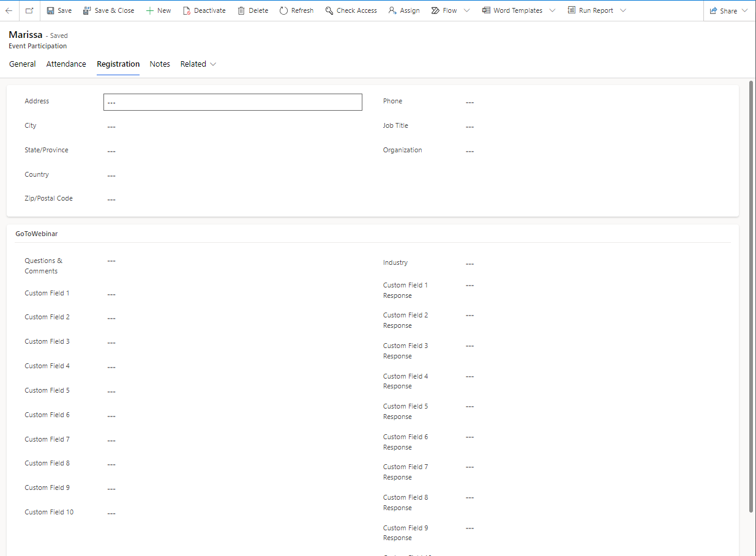Switch to the Attendance tab
756x556 pixels.
tap(66, 64)
